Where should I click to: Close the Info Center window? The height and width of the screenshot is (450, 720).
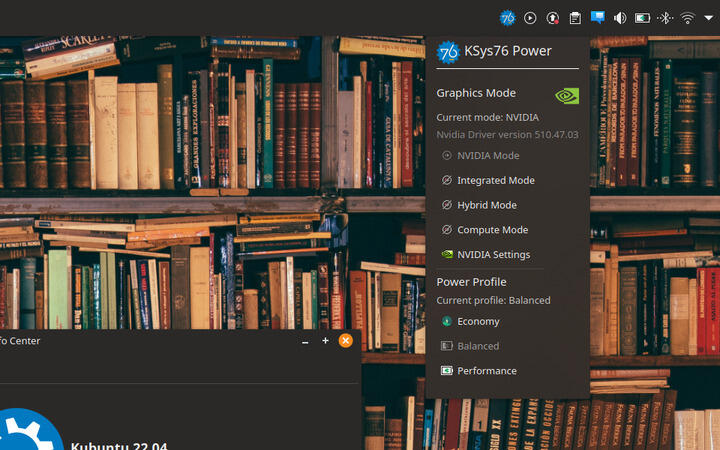tap(346, 341)
